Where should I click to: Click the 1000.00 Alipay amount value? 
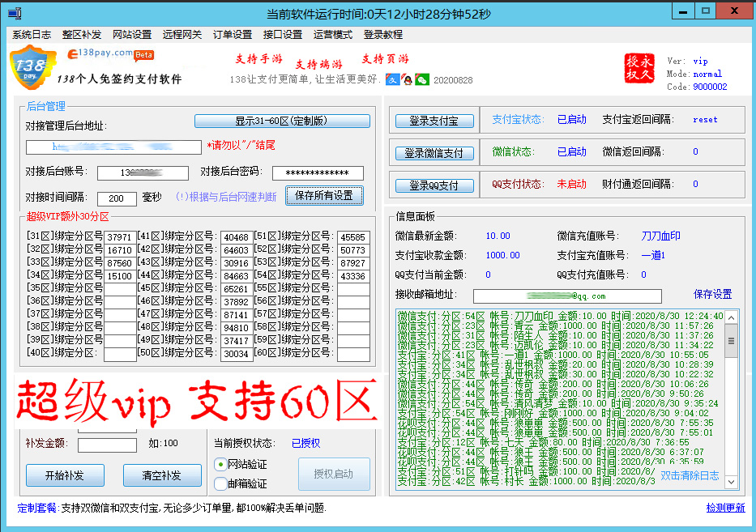[x=503, y=255]
